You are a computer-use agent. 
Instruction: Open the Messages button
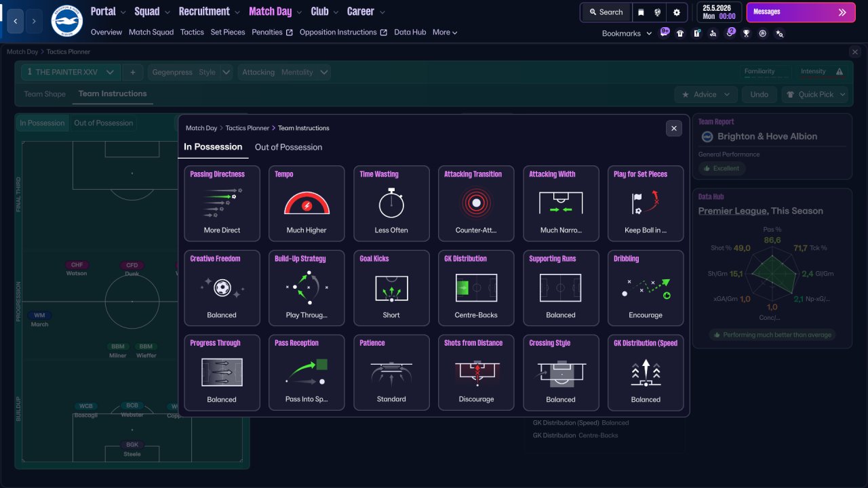(x=801, y=12)
